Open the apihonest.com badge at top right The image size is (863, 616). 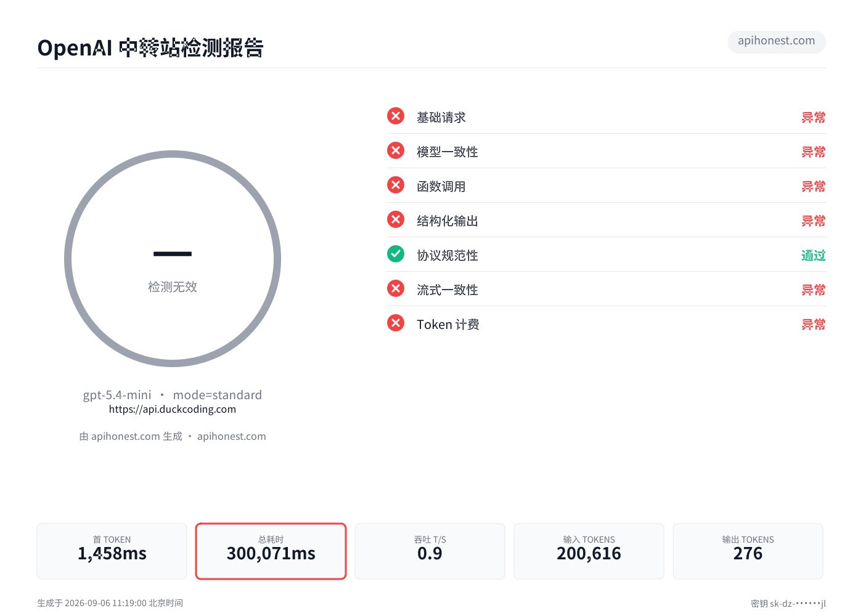point(777,41)
